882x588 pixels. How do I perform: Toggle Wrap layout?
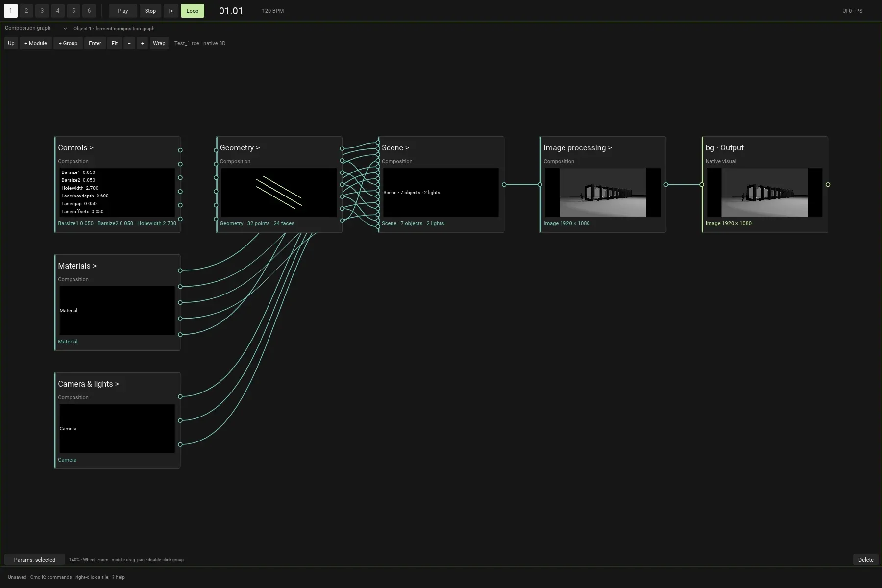click(159, 43)
